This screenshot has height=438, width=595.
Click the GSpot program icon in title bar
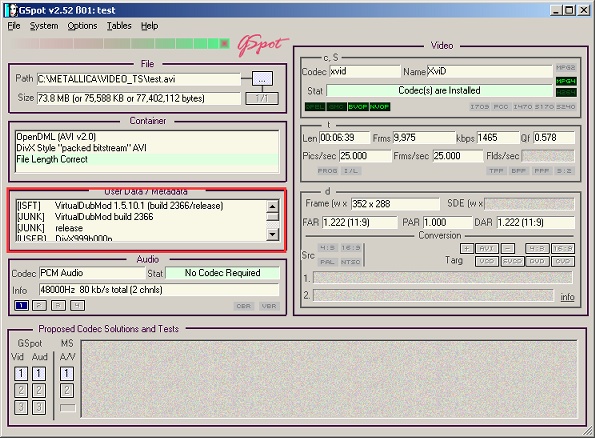[11, 10]
